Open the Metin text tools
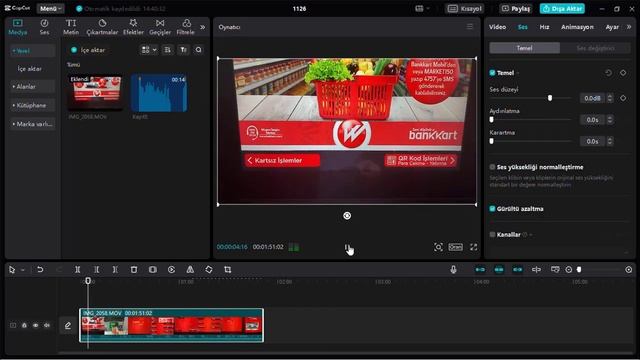This screenshot has height=360, width=640. tap(71, 27)
